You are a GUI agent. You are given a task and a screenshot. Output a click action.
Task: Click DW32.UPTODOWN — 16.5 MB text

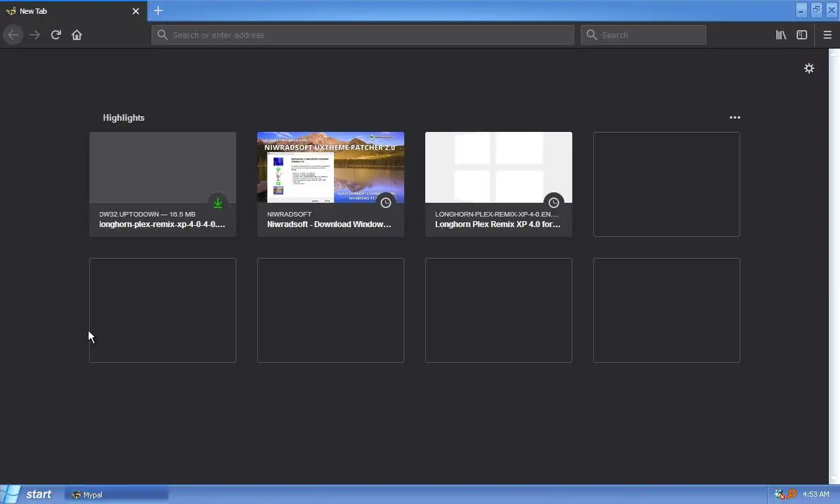(147, 214)
